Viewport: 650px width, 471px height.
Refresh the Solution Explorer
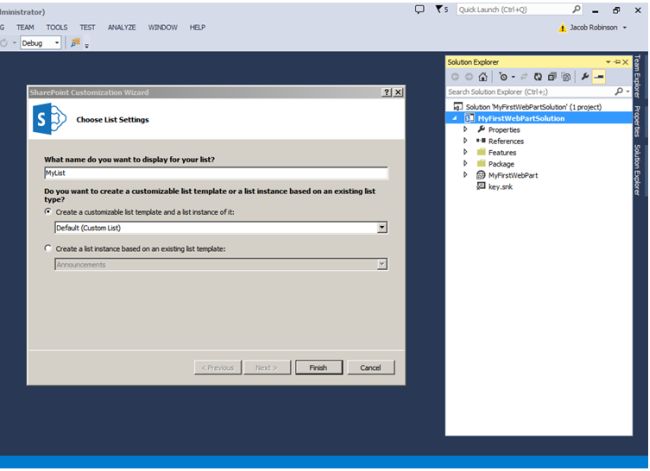[x=538, y=77]
